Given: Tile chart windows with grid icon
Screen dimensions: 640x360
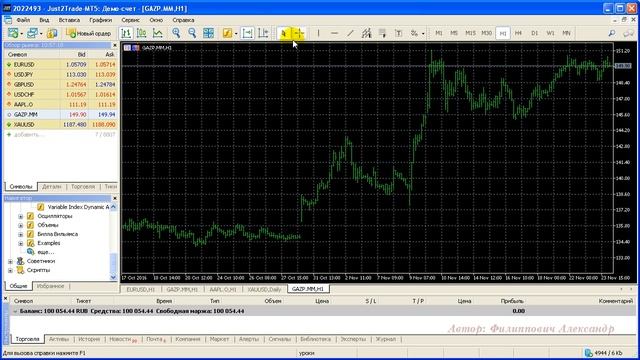Looking at the screenshot, I should [x=208, y=33].
